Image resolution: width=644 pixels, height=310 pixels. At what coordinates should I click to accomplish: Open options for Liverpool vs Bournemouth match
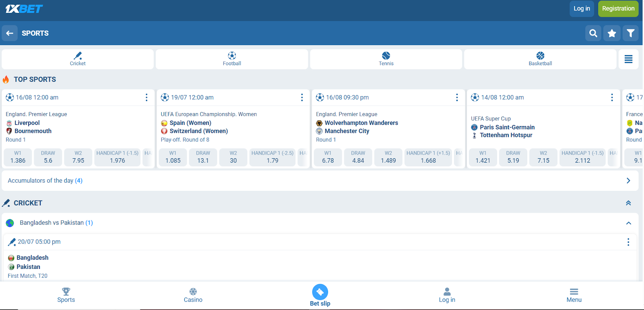(147, 97)
